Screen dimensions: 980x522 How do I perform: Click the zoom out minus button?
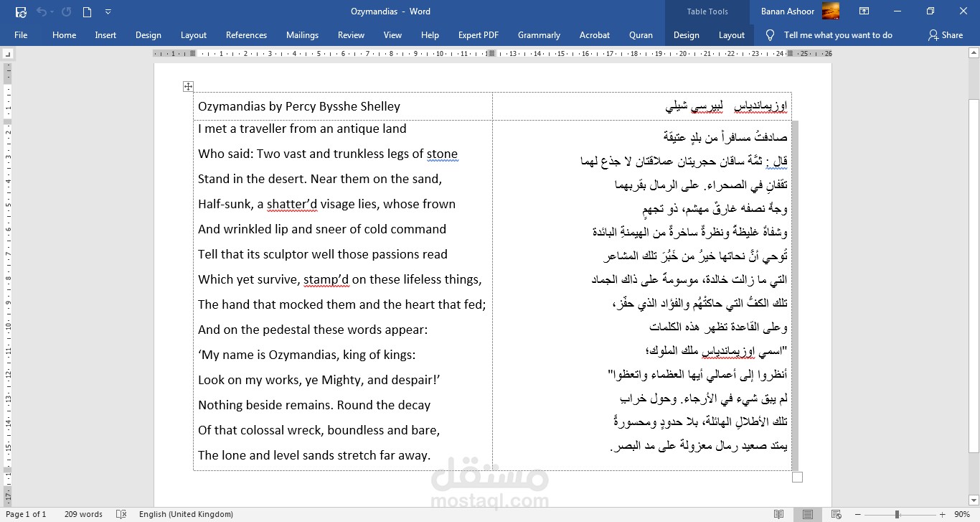click(859, 514)
